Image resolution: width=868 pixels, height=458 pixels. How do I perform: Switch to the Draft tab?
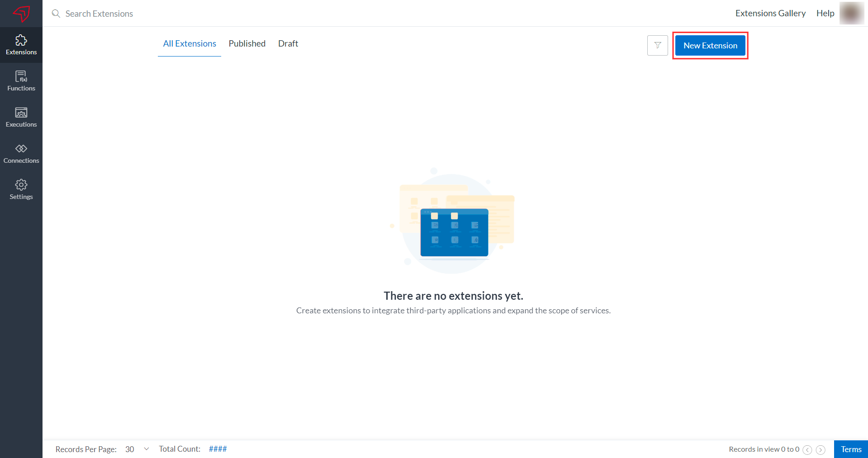coord(288,43)
